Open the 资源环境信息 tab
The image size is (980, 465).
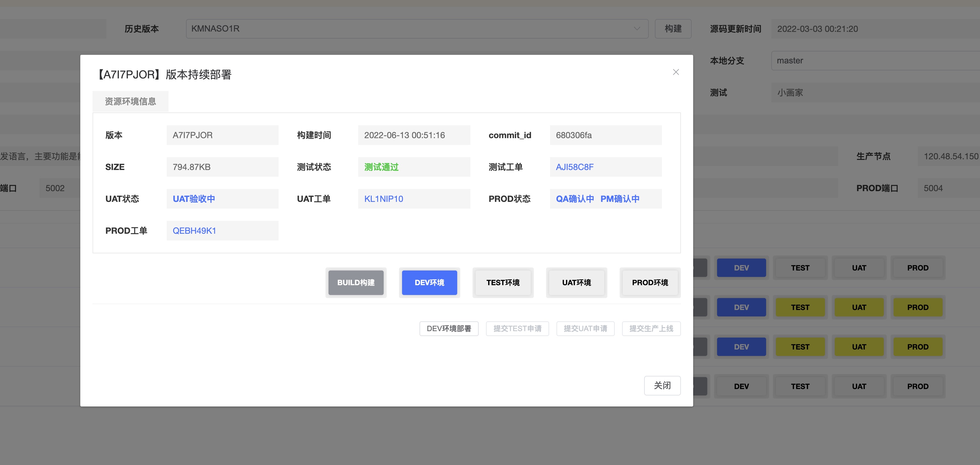[x=130, y=101]
